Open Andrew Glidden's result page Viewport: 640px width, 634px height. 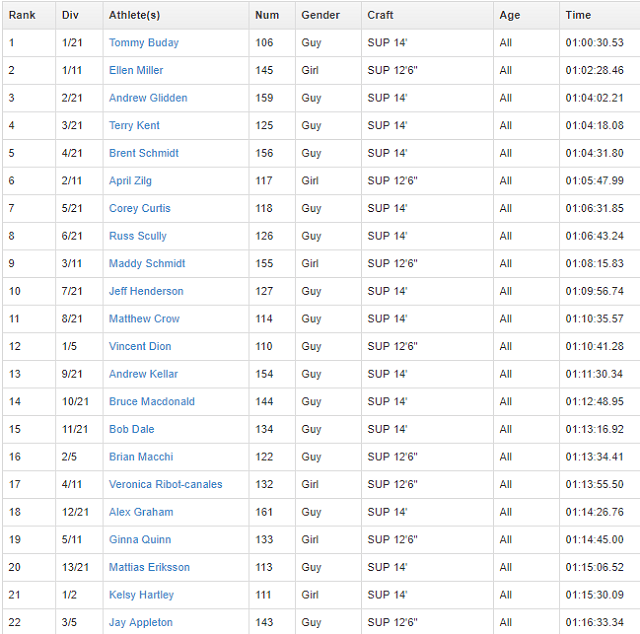[148, 98]
